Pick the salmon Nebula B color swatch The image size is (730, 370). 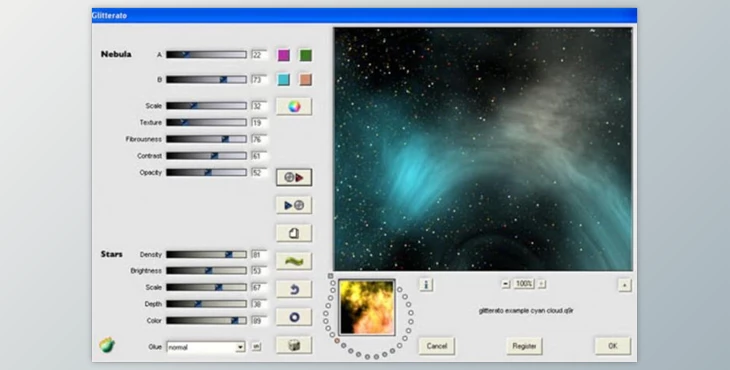305,80
